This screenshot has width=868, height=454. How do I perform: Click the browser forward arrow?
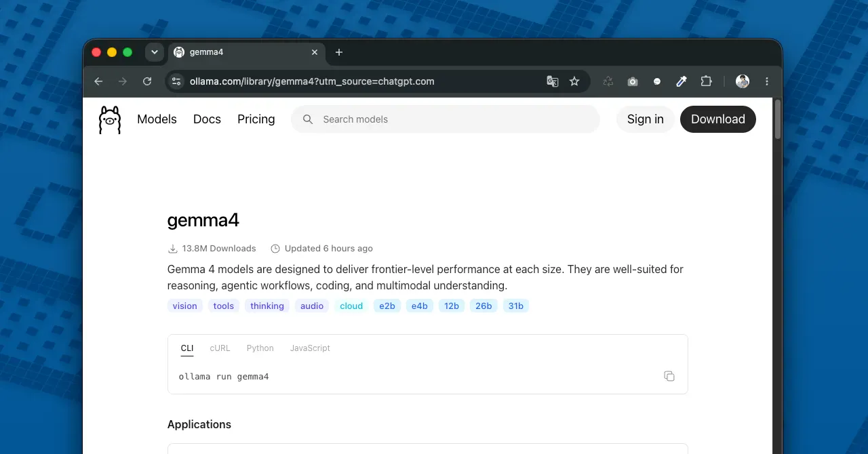[x=123, y=81]
